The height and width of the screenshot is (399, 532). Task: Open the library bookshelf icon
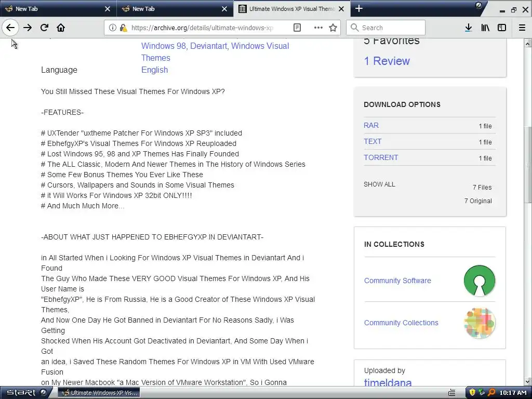pos(485,28)
